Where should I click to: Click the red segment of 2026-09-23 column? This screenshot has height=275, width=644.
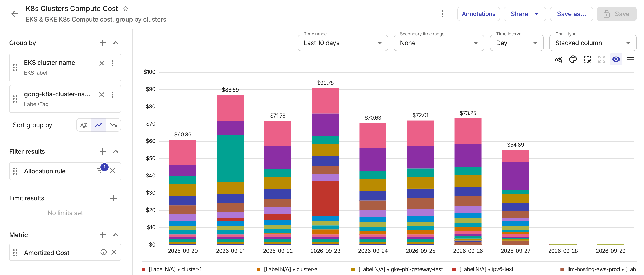(325, 199)
